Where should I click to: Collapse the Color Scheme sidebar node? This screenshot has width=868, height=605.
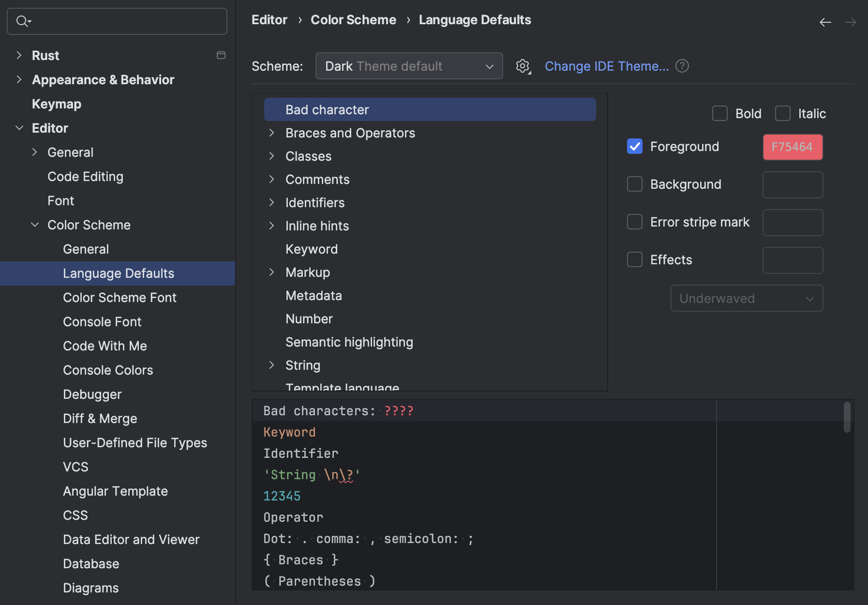click(35, 225)
